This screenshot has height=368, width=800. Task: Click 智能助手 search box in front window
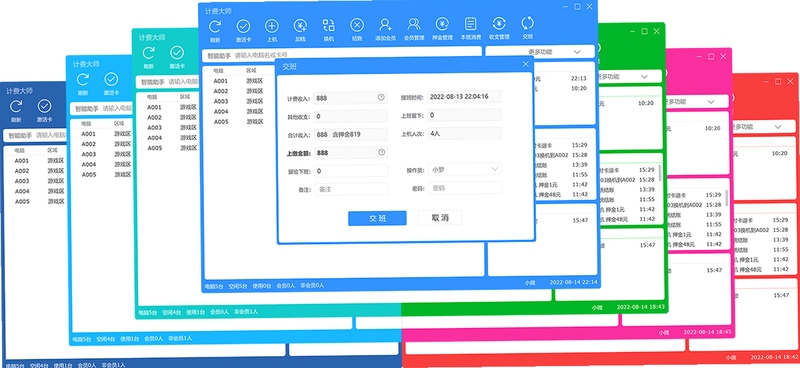[x=342, y=55]
